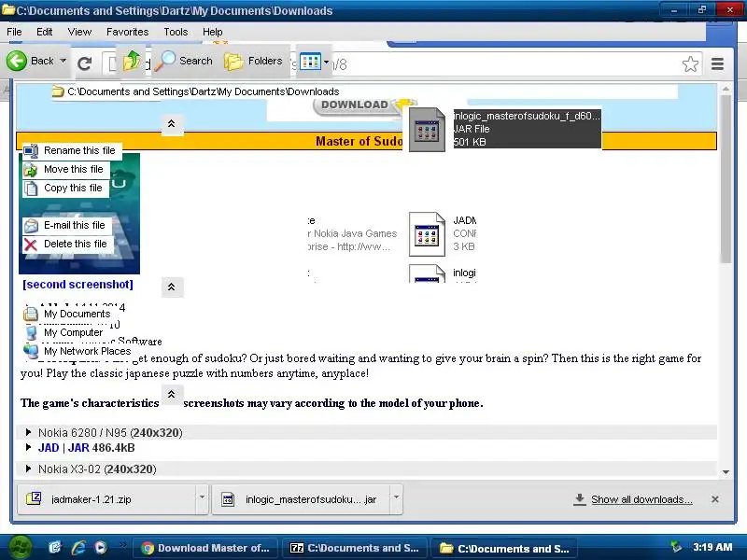Toggle the Folders pane button
The height and width of the screenshot is (560, 747).
[x=253, y=61]
